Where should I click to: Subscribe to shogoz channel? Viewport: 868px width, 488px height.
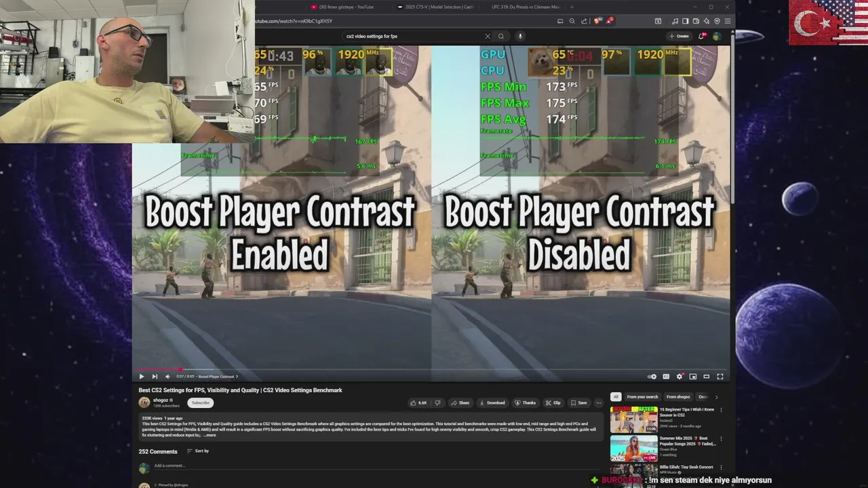(200, 403)
